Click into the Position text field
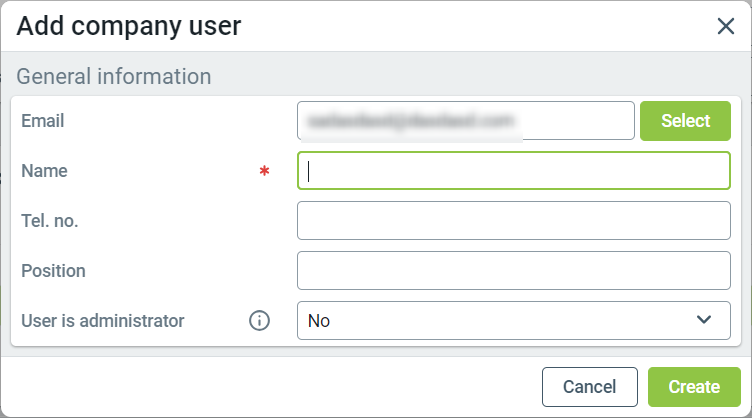The height and width of the screenshot is (418, 752). (x=514, y=270)
